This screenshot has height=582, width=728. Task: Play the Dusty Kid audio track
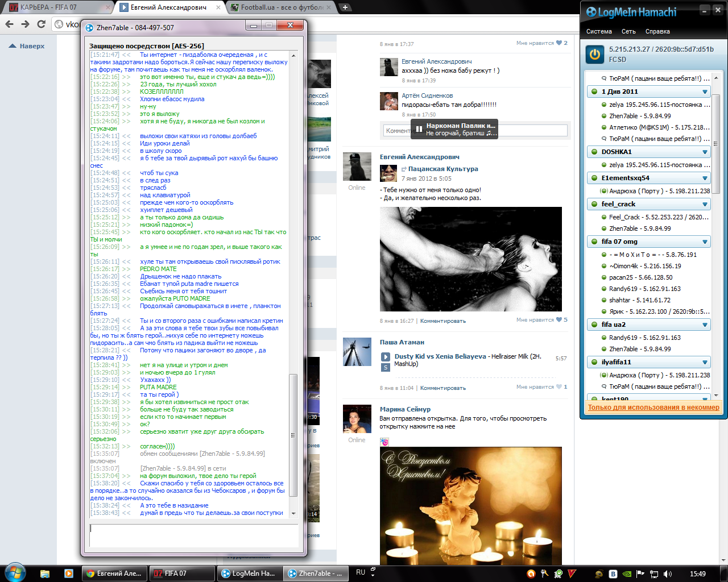[385, 357]
